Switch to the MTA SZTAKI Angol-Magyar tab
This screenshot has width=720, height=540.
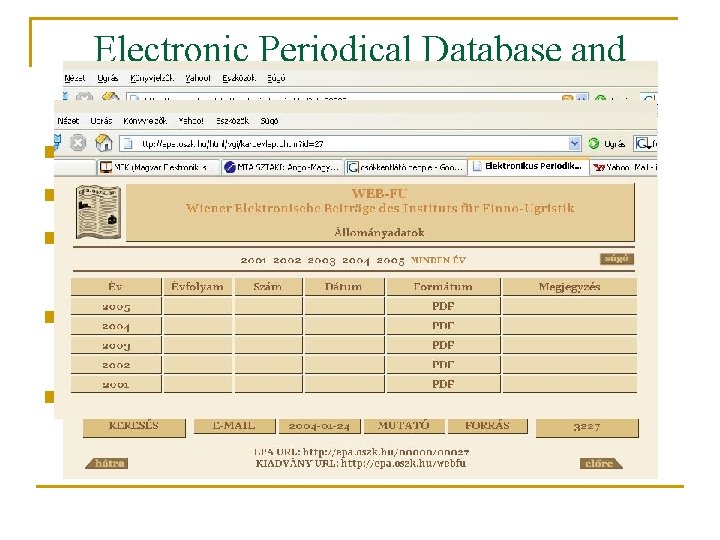pyautogui.click(x=283, y=167)
